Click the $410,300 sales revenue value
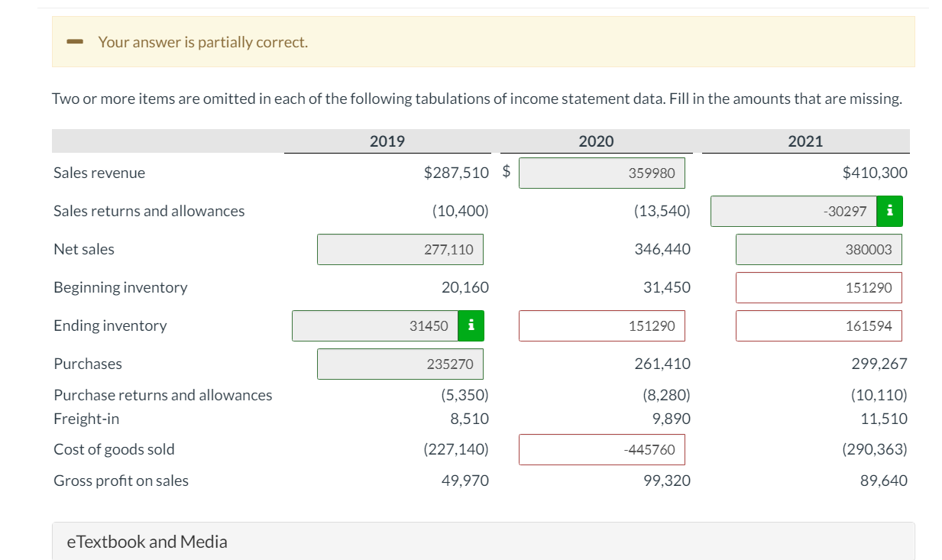The image size is (942, 560). pyautogui.click(x=875, y=173)
